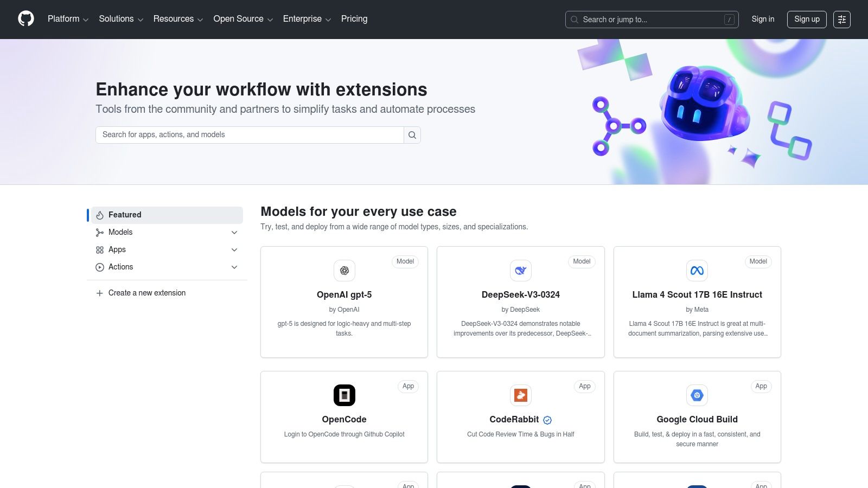
Task: Click the Sign up button
Action: (x=807, y=19)
